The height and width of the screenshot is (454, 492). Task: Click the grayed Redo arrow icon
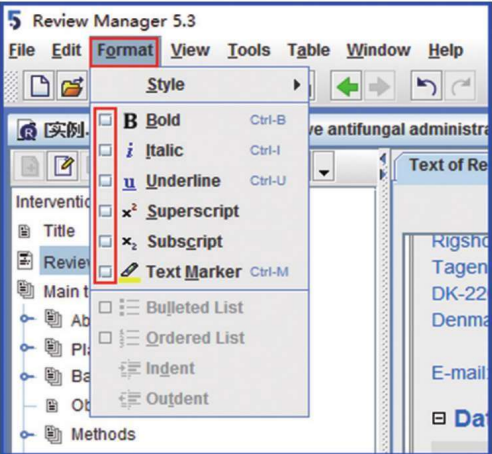461,86
